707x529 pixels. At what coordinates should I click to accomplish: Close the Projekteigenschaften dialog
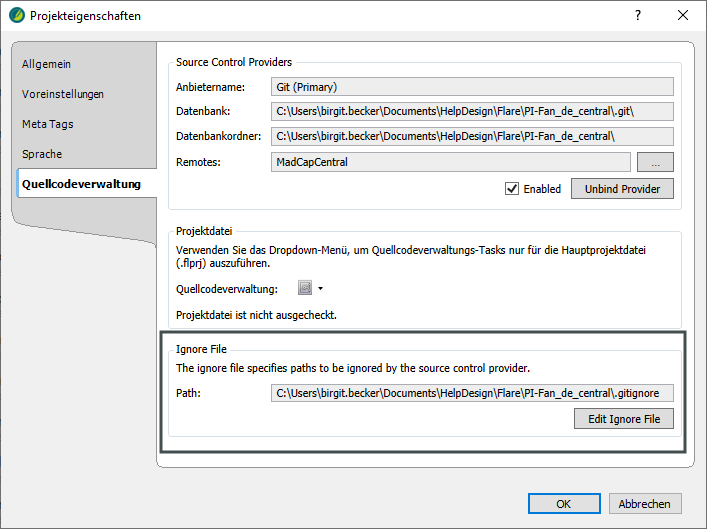683,16
